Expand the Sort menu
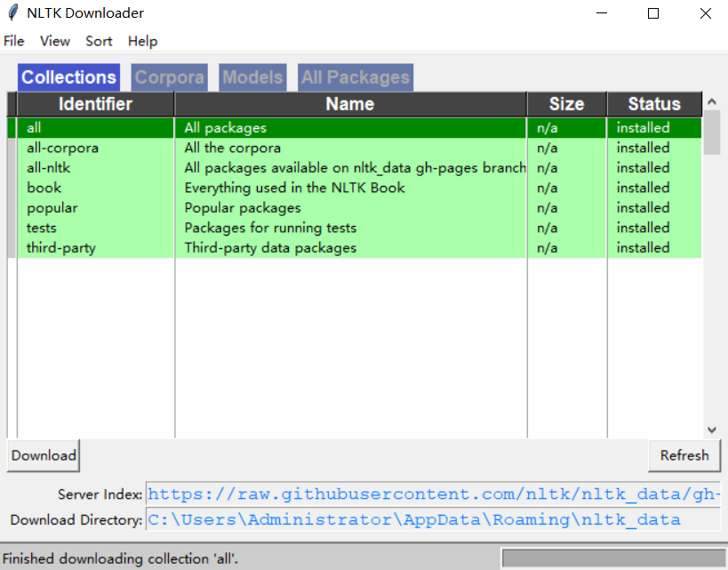The height and width of the screenshot is (570, 728). [99, 41]
